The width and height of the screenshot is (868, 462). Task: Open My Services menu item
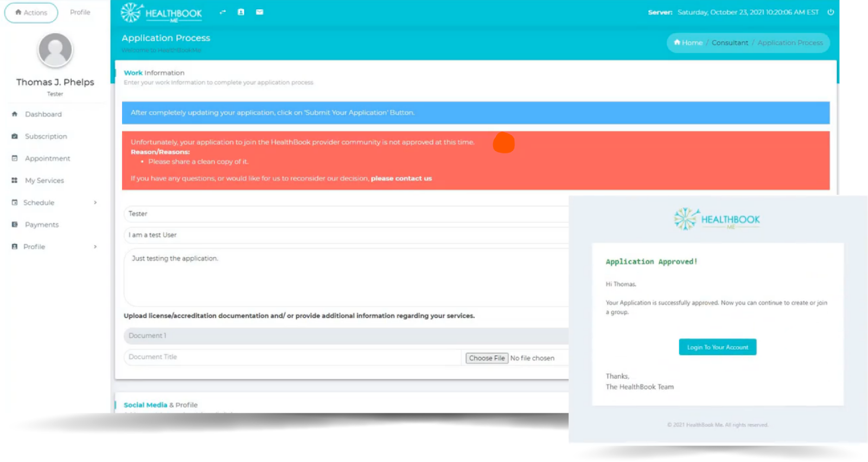pos(44,181)
